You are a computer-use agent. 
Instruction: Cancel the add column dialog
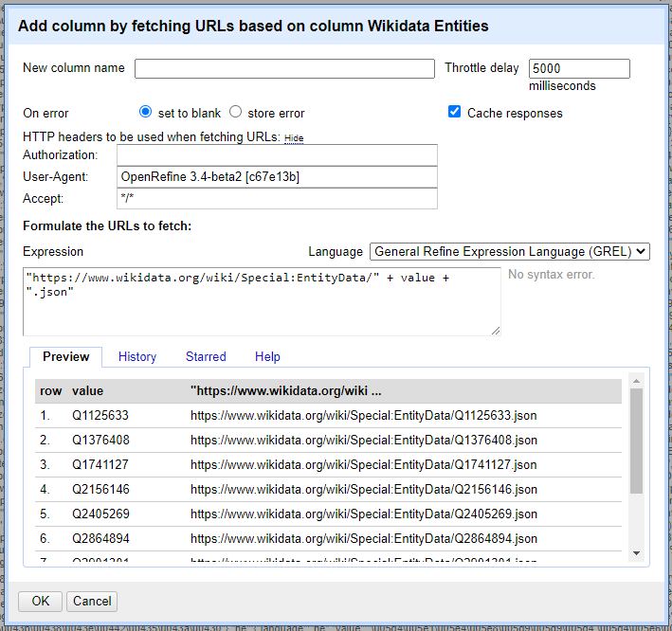click(92, 602)
